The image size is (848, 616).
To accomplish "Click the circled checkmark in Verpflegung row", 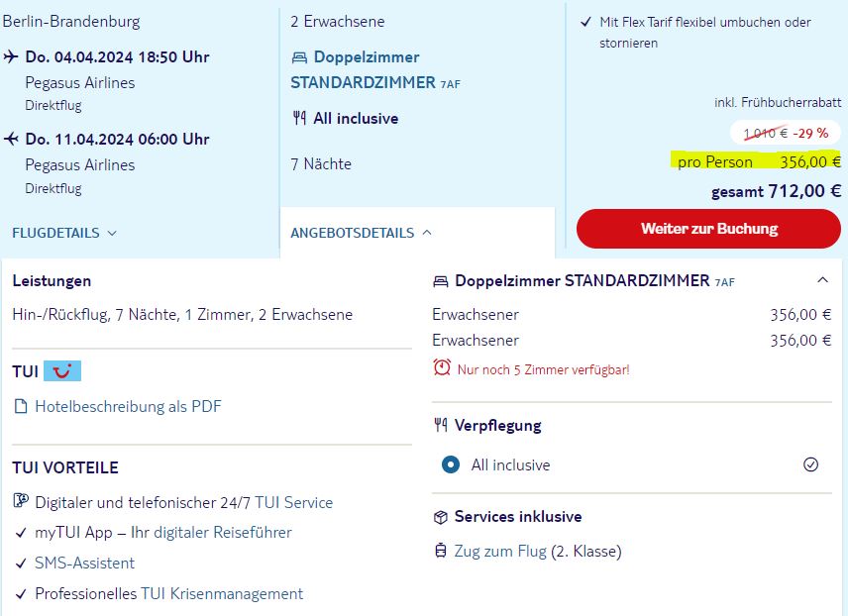I will coord(810,464).
